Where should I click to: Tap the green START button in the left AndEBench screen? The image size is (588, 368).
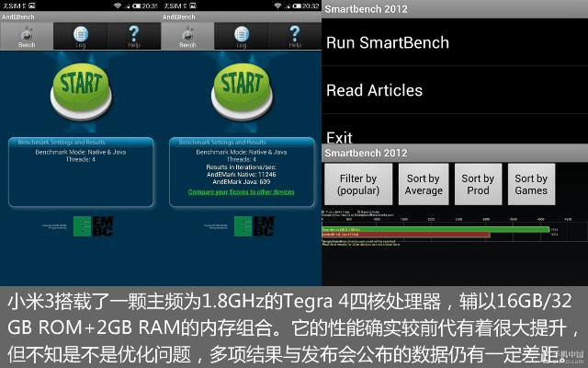point(81,90)
